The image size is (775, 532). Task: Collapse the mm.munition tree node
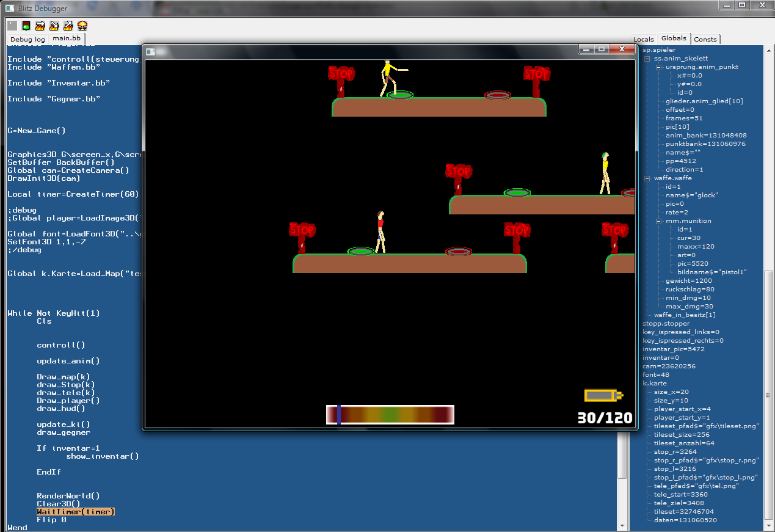tap(660, 221)
